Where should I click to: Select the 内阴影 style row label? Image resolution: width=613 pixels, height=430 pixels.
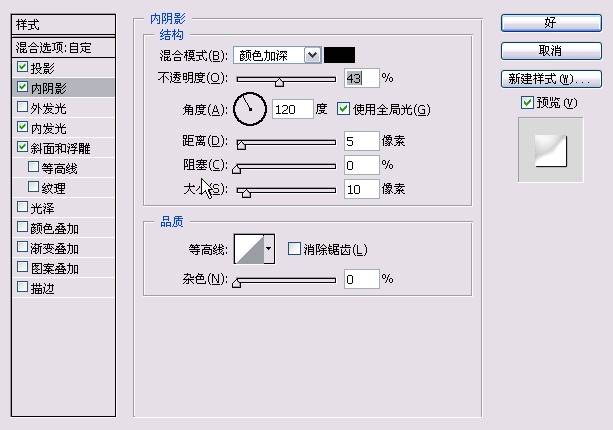(x=48, y=88)
